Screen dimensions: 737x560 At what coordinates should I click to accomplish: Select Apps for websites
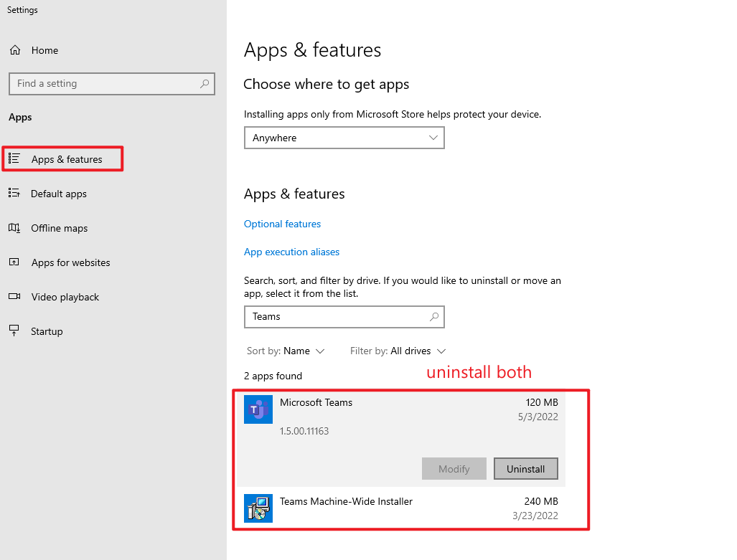click(70, 262)
